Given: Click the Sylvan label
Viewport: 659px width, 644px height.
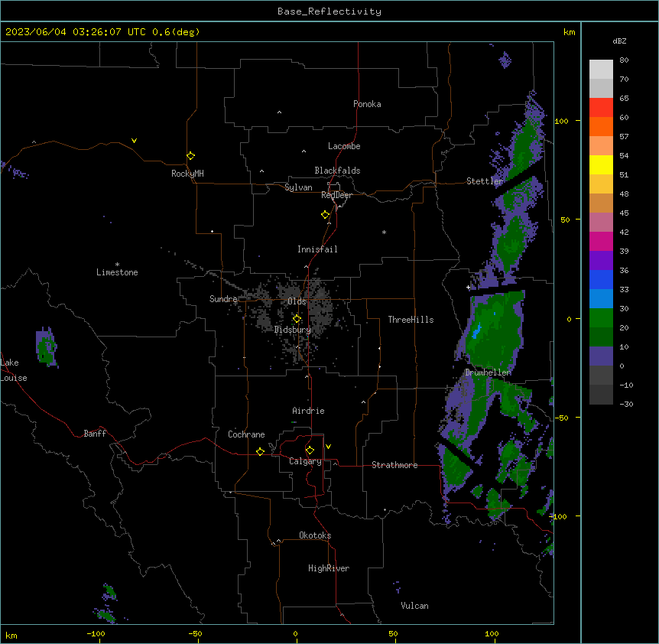Looking at the screenshot, I should (298, 187).
